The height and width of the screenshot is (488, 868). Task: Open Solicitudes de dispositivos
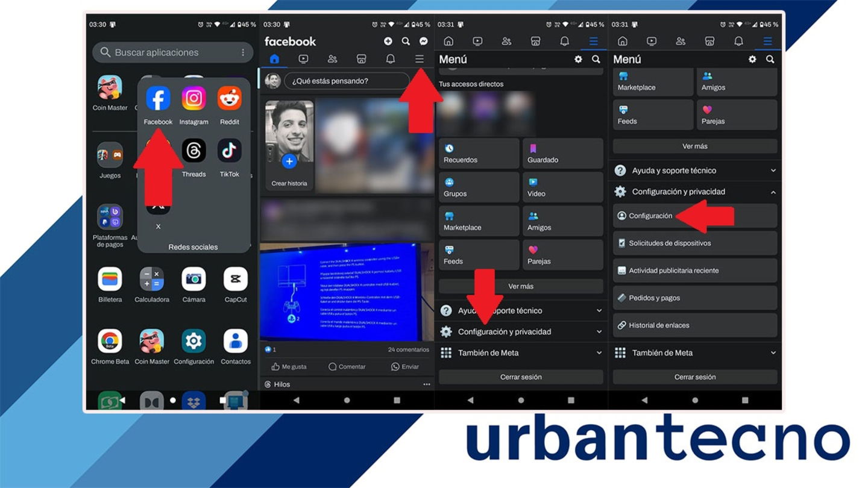pos(695,243)
